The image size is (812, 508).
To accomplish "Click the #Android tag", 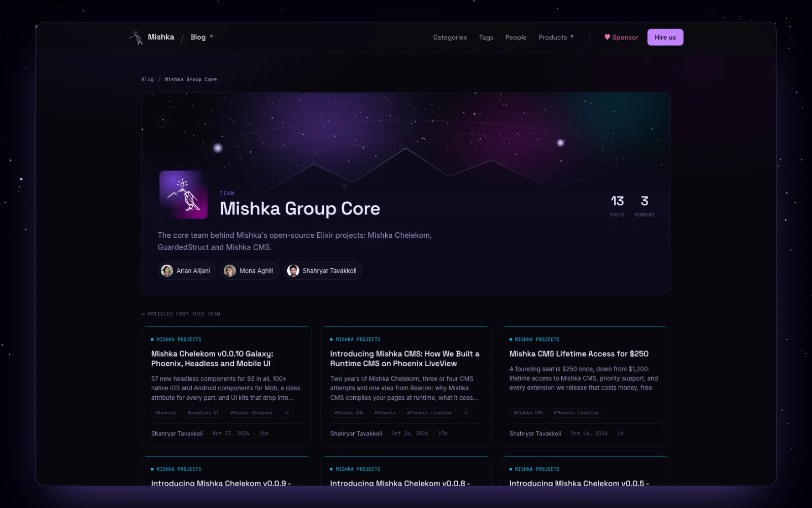I will pyautogui.click(x=166, y=413).
